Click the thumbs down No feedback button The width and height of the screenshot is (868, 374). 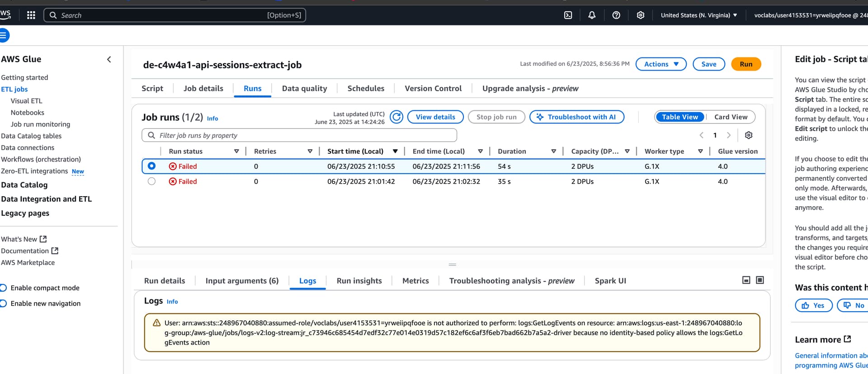tap(853, 306)
